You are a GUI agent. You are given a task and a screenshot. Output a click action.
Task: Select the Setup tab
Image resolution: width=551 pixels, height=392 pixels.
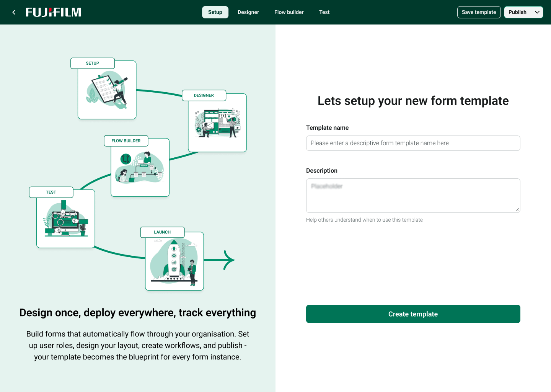(215, 12)
